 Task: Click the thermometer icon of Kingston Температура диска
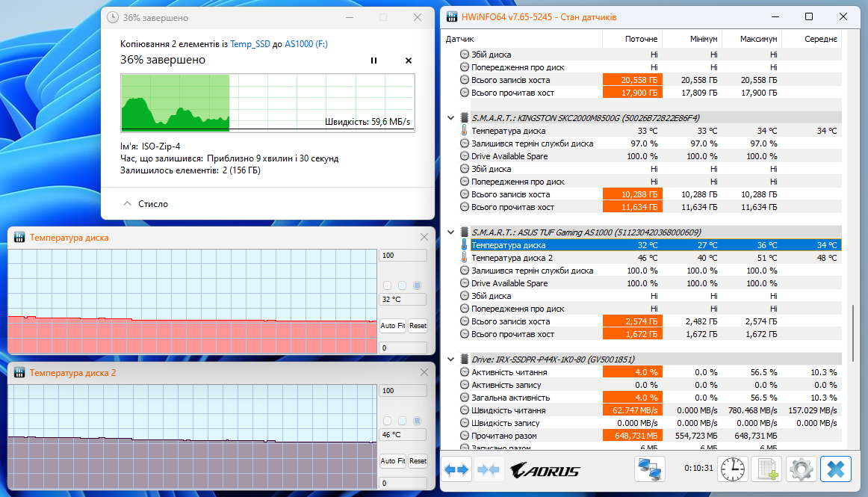coord(464,131)
